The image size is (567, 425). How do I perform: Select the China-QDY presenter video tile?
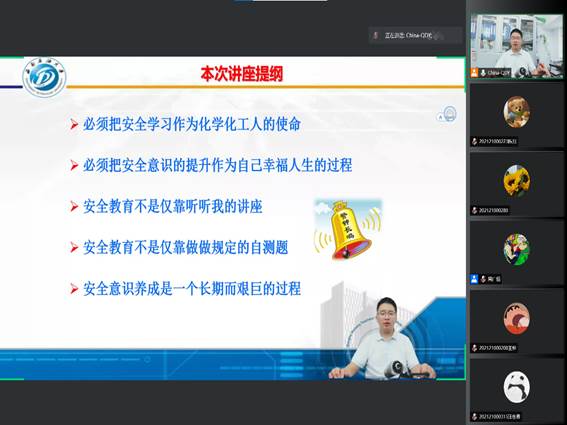click(x=517, y=46)
